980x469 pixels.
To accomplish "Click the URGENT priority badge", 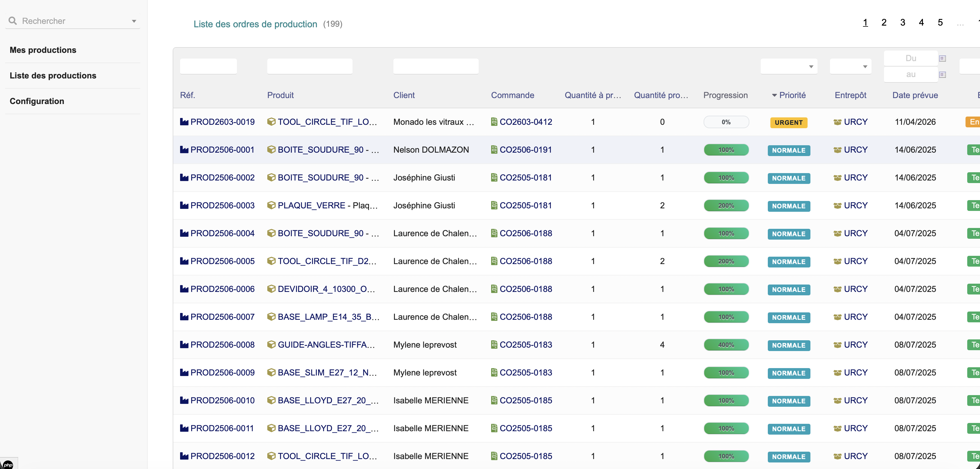I will point(789,123).
